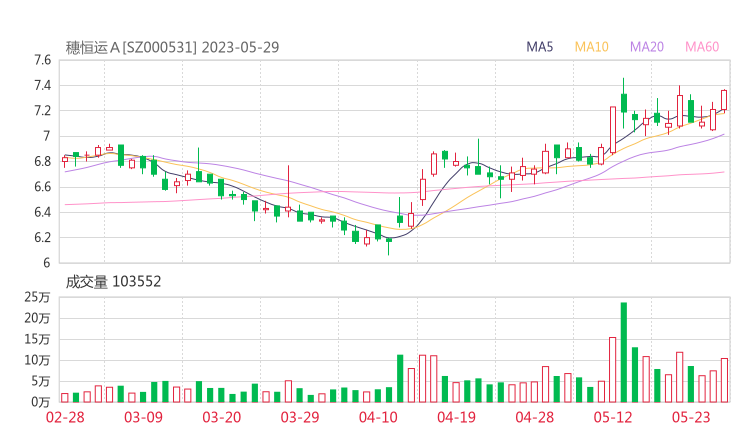740x440 pixels.
Task: Click the 5万 volume axis label
Action: tap(40, 381)
